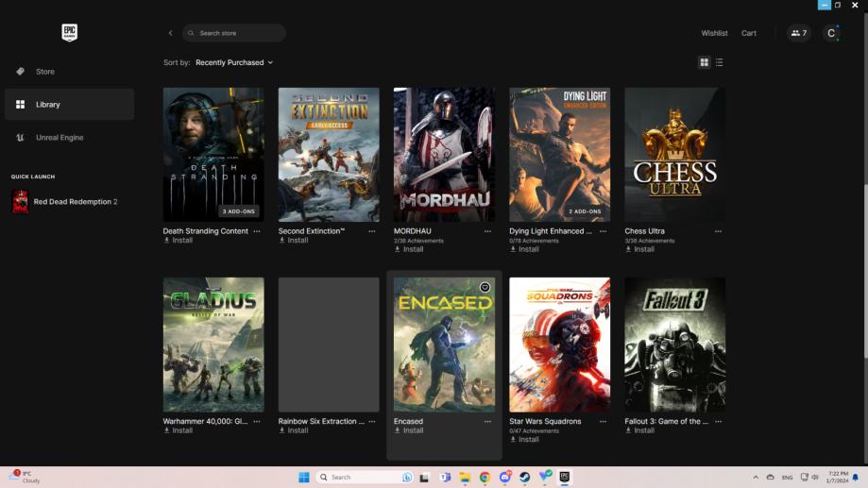Image resolution: width=868 pixels, height=488 pixels.
Task: Expand options menu for Chess Ultra
Action: click(718, 231)
